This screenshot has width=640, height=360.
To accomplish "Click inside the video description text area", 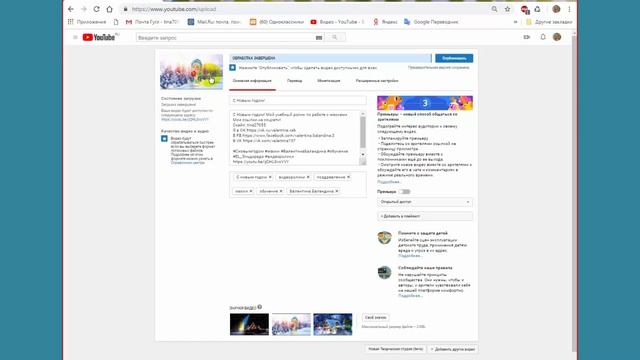I will [294, 138].
